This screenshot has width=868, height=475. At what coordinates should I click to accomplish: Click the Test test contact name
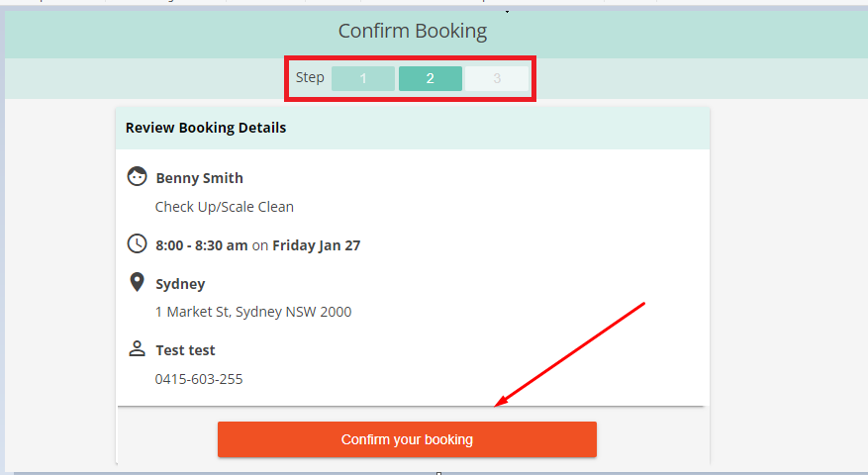coord(185,350)
